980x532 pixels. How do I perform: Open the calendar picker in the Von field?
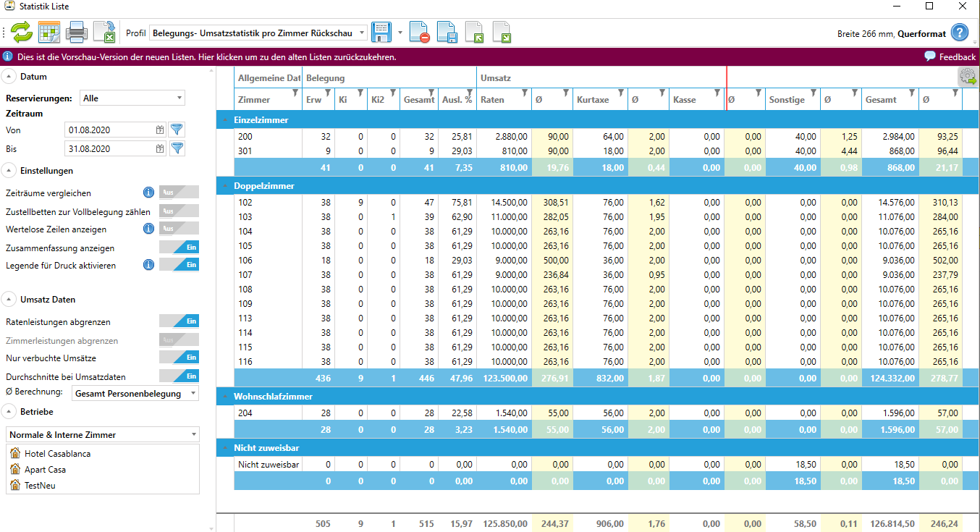click(160, 130)
